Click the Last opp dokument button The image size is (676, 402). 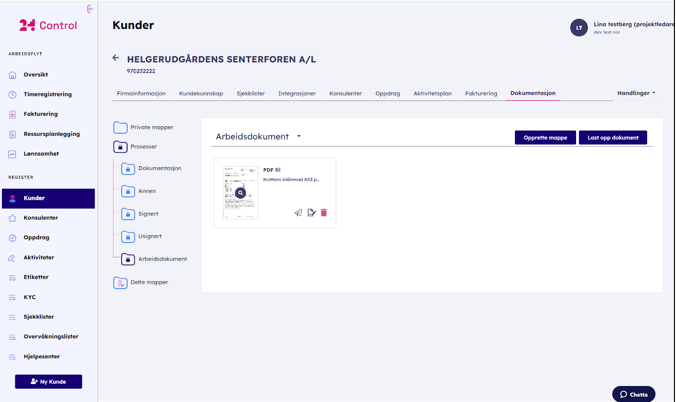pos(613,138)
